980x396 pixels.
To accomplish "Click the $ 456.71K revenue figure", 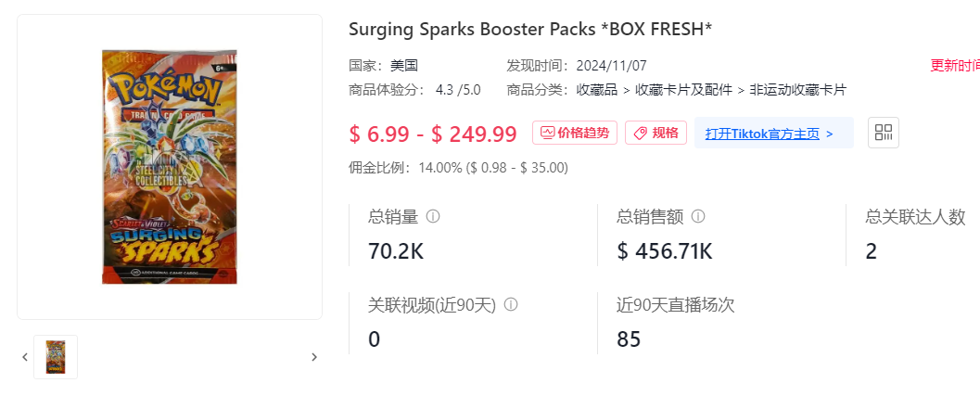I will (665, 251).
